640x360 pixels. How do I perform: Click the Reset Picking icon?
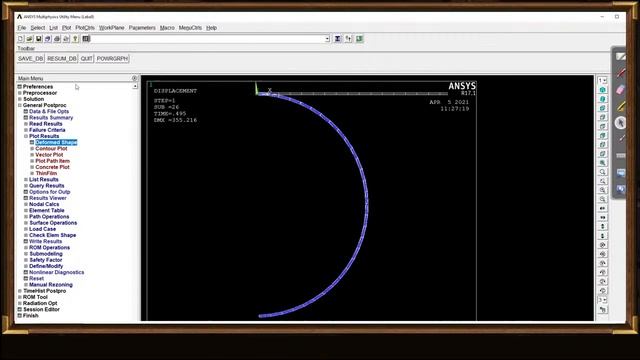click(349, 39)
